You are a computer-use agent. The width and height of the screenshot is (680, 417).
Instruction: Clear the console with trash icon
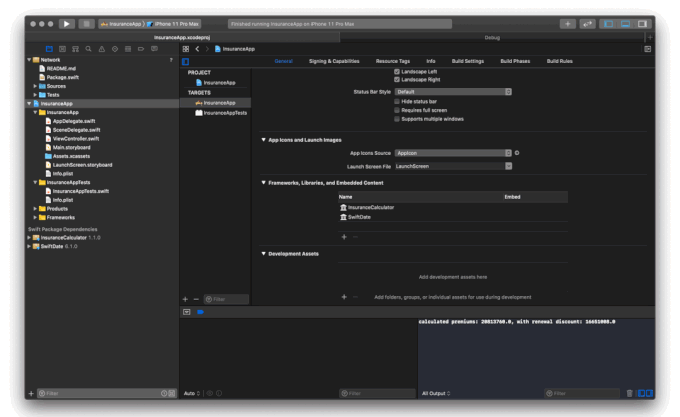(629, 393)
